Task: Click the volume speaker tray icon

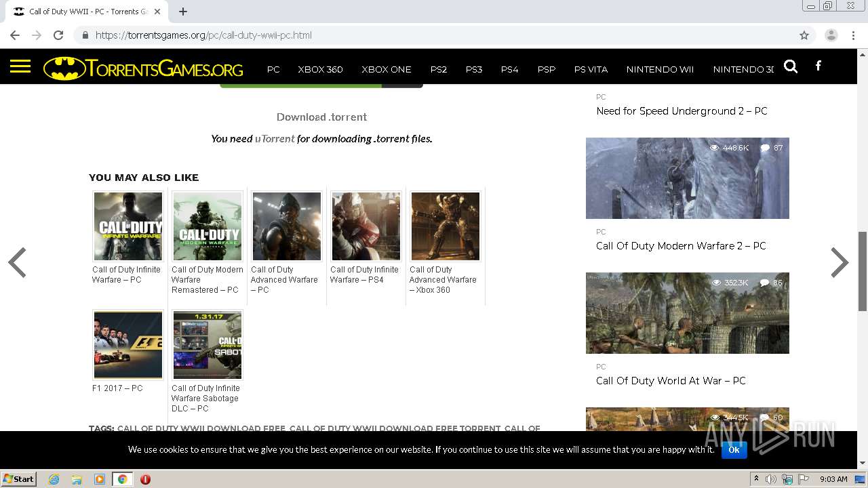Action: click(x=771, y=479)
